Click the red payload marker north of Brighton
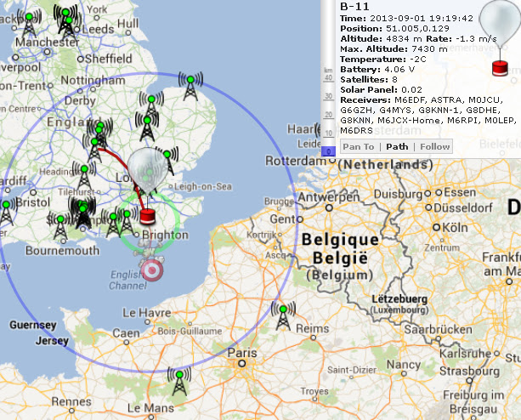The image size is (521, 420). [x=147, y=217]
